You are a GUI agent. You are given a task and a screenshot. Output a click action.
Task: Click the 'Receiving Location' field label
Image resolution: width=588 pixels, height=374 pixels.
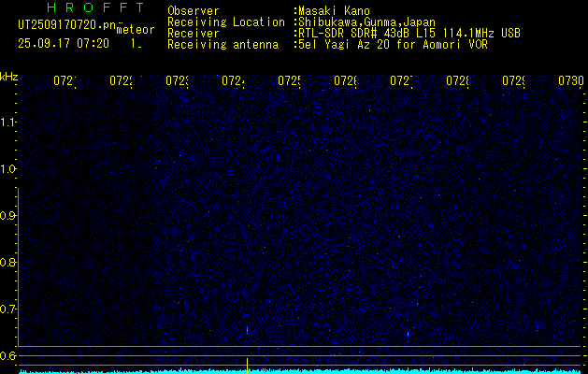click(x=226, y=22)
